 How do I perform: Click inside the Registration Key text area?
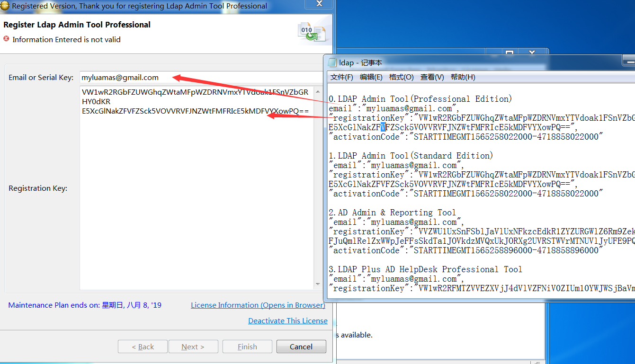[x=197, y=188]
